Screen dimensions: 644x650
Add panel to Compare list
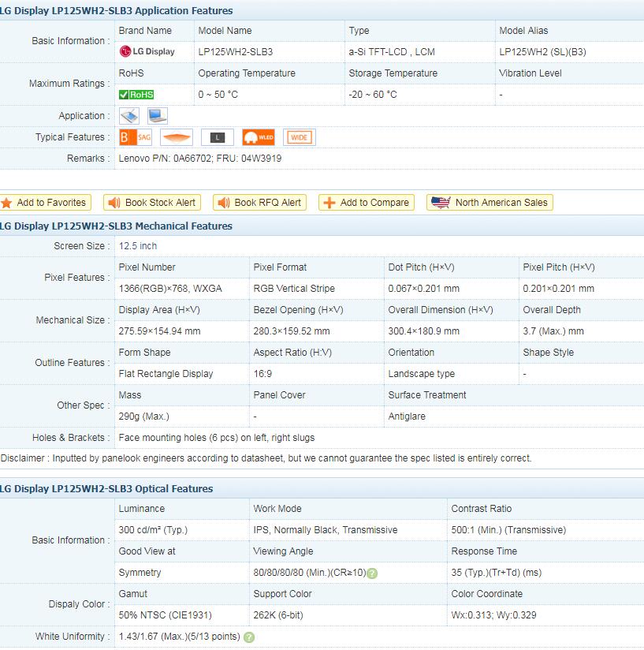(367, 203)
